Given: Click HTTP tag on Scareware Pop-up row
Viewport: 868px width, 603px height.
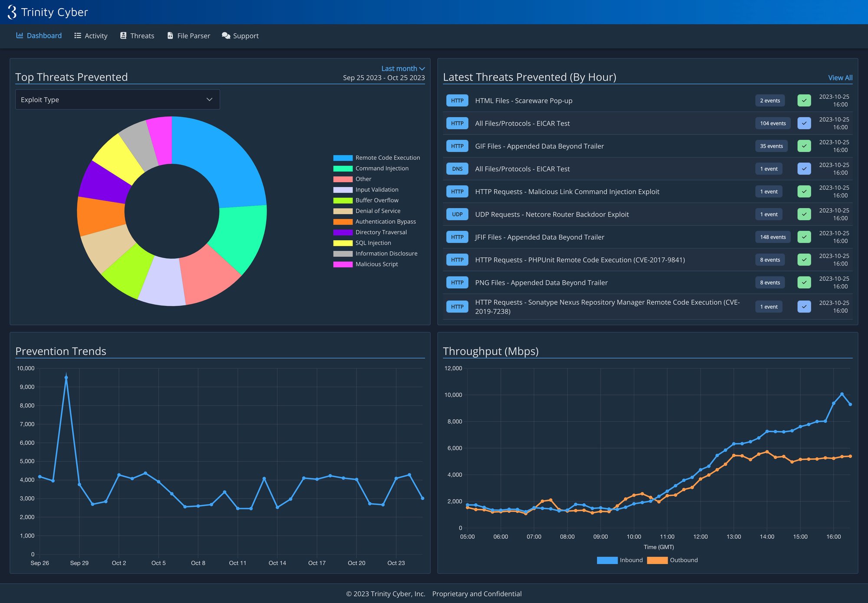Looking at the screenshot, I should pyautogui.click(x=457, y=101).
